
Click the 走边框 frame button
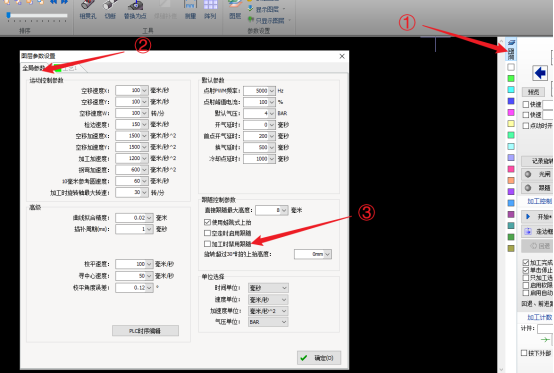click(537, 231)
